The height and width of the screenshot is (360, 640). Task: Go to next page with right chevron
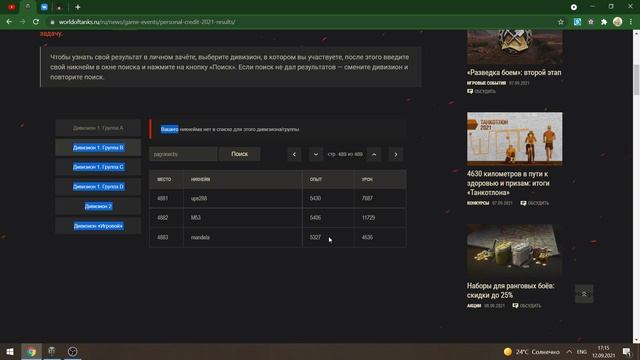396,154
